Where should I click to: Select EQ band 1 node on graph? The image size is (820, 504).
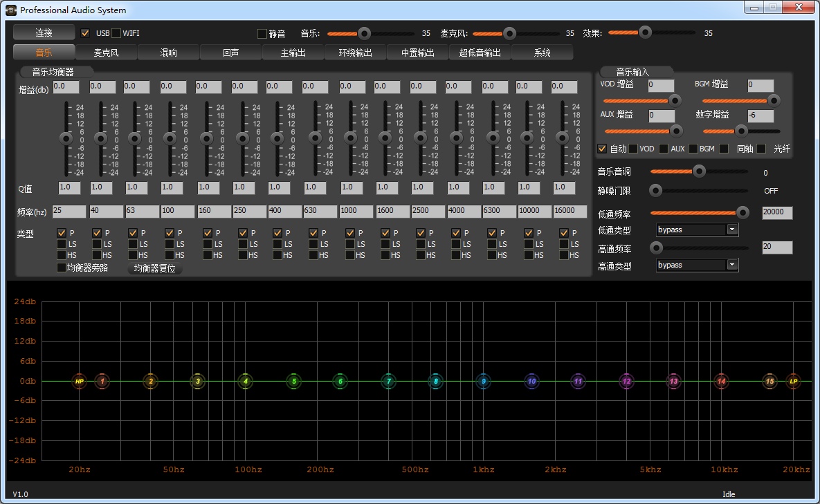(102, 381)
